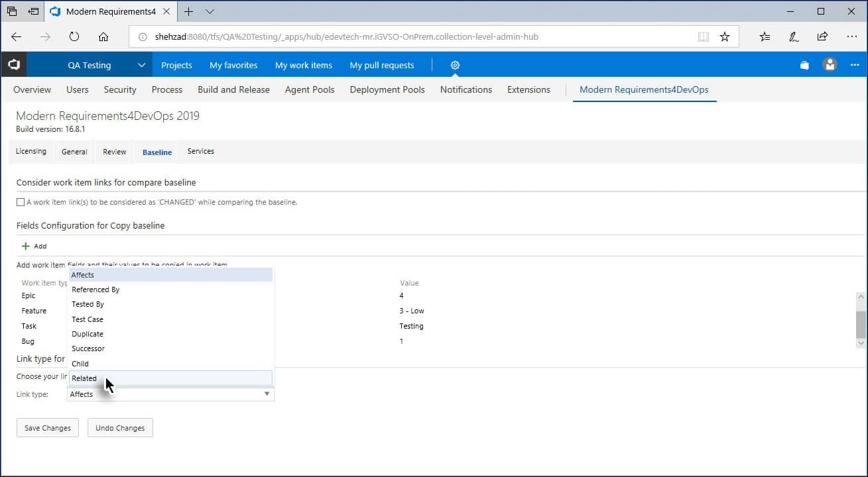Open My pull requests

(382, 65)
